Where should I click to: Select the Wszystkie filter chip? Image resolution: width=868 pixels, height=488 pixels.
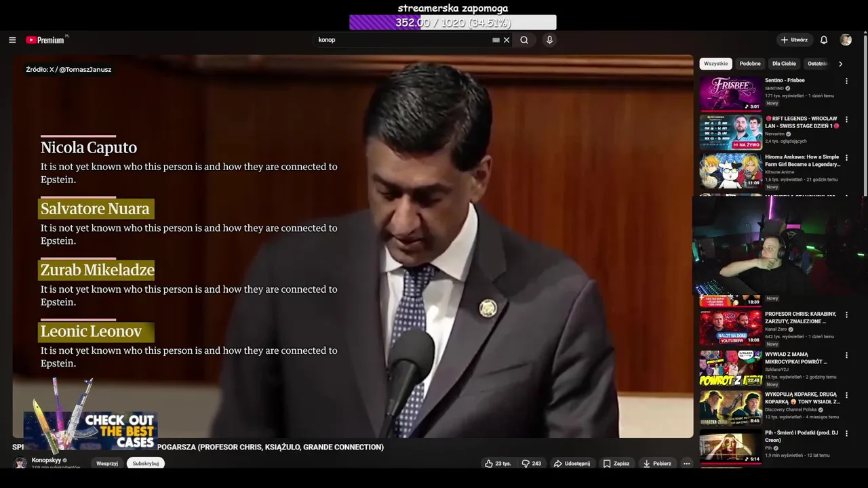(715, 64)
